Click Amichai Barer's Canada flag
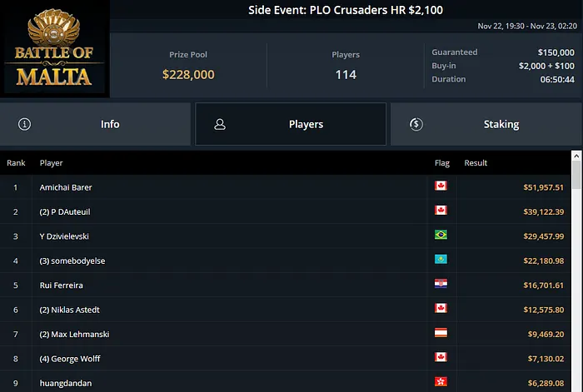The width and height of the screenshot is (583, 392). (x=441, y=186)
